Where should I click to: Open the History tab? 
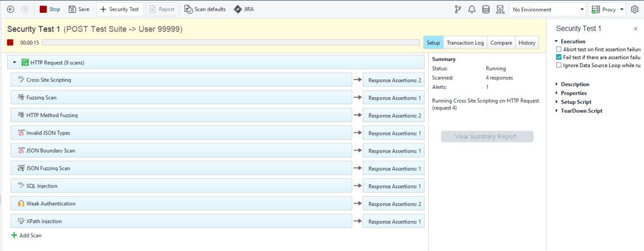pyautogui.click(x=526, y=43)
